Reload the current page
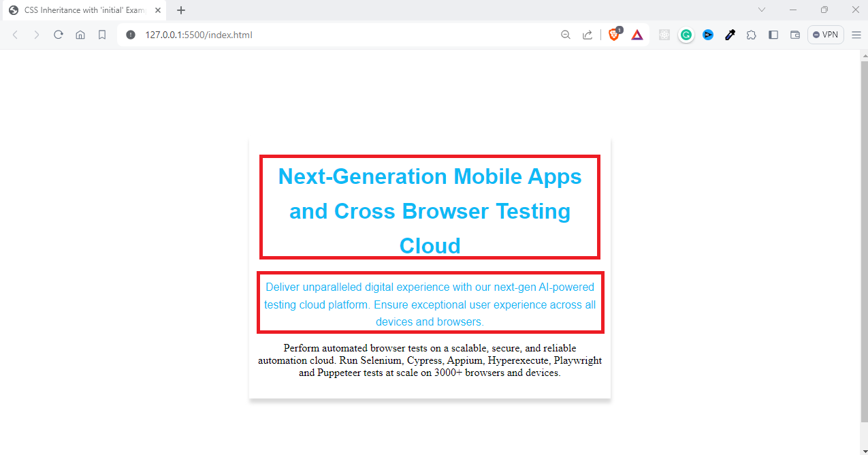Image resolution: width=868 pixels, height=455 pixels. click(x=59, y=35)
